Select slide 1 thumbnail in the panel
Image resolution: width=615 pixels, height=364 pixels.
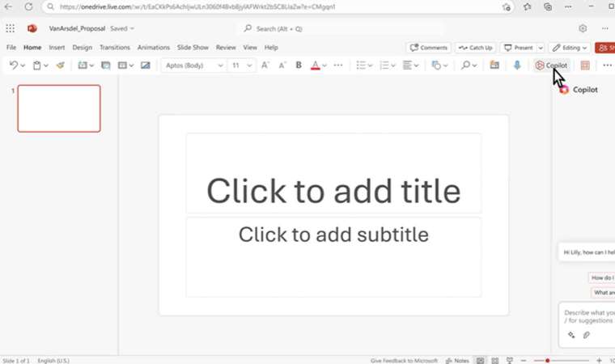point(59,108)
